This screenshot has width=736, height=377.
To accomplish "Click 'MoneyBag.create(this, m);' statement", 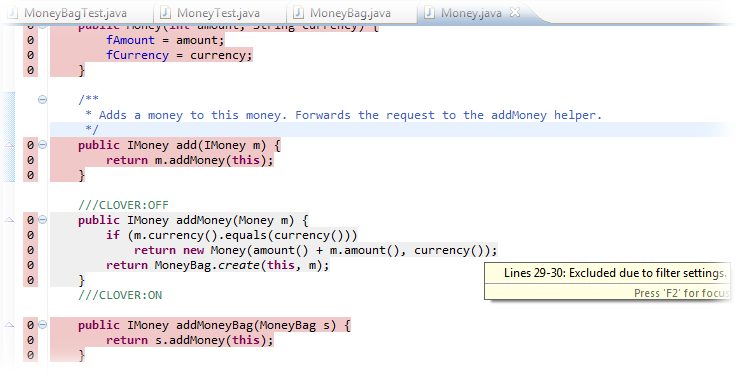I will point(242,265).
